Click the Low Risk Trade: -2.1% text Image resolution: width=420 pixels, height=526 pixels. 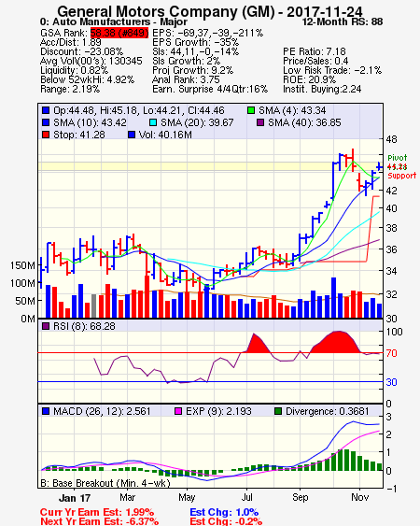point(332,70)
